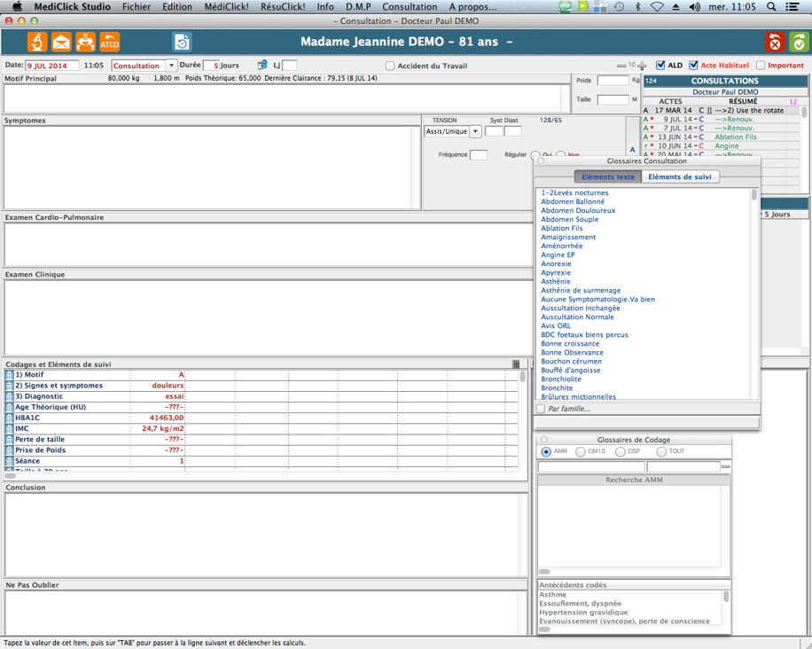Screen dimensions: 812x649
Task: Select the CIM10 radio button
Action: pos(581,451)
